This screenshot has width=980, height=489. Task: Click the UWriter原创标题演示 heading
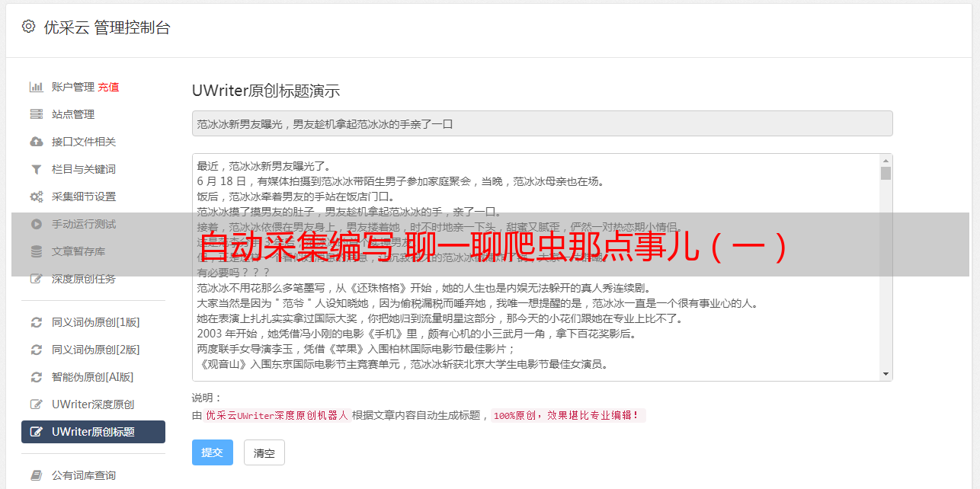(266, 91)
